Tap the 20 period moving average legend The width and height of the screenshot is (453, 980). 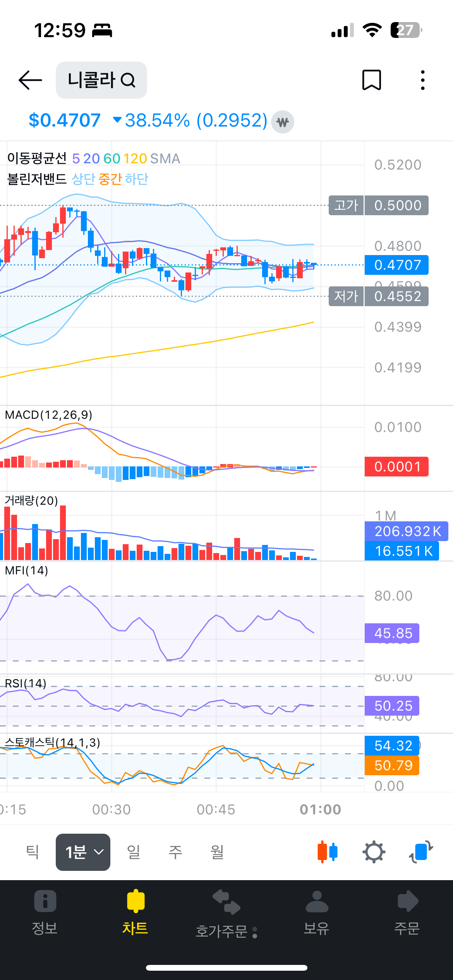(91, 159)
